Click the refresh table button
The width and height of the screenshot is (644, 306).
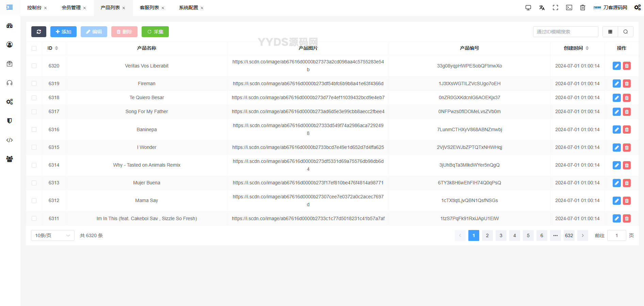(39, 32)
